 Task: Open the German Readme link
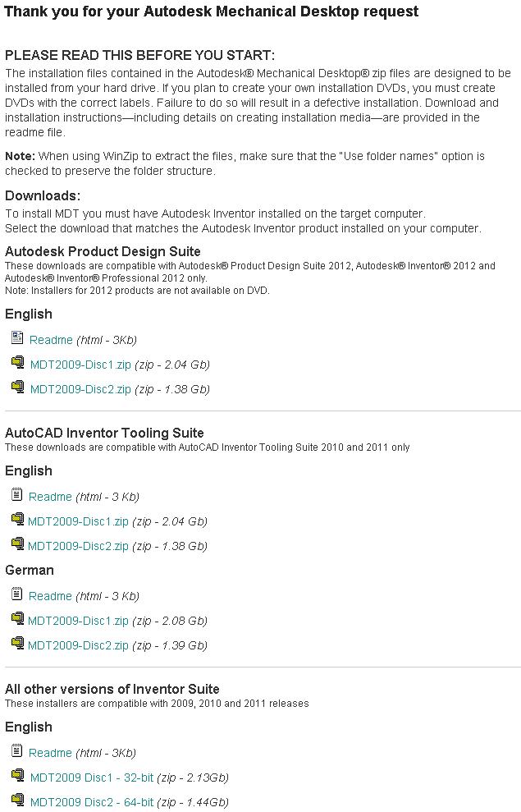[x=50, y=596]
